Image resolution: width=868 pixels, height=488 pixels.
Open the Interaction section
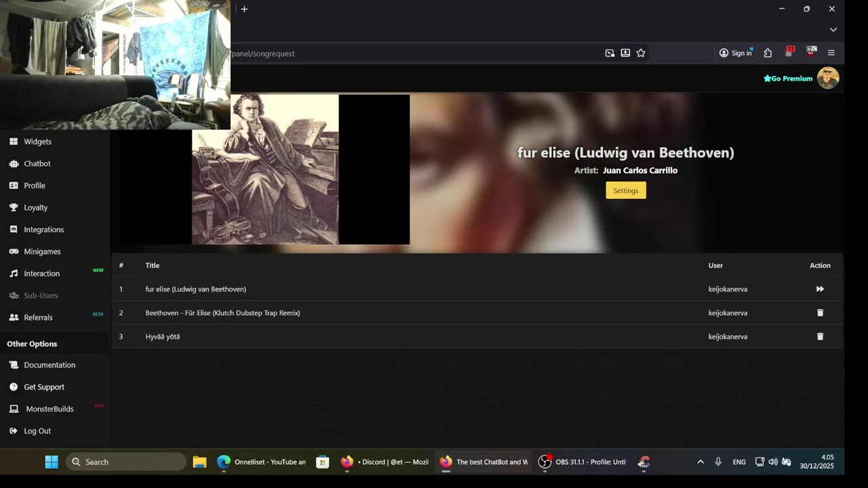[42, 274]
